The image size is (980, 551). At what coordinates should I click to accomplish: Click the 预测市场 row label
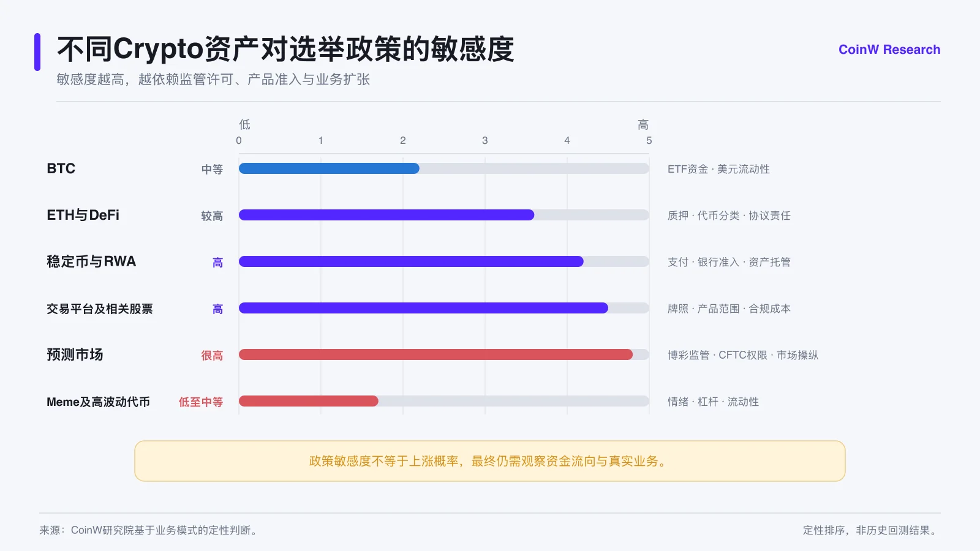(75, 354)
